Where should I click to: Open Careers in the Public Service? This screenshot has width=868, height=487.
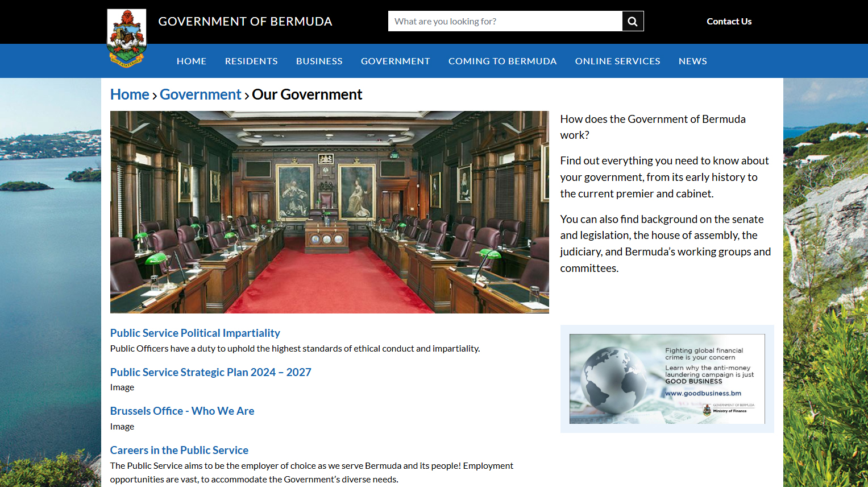pyautogui.click(x=179, y=449)
